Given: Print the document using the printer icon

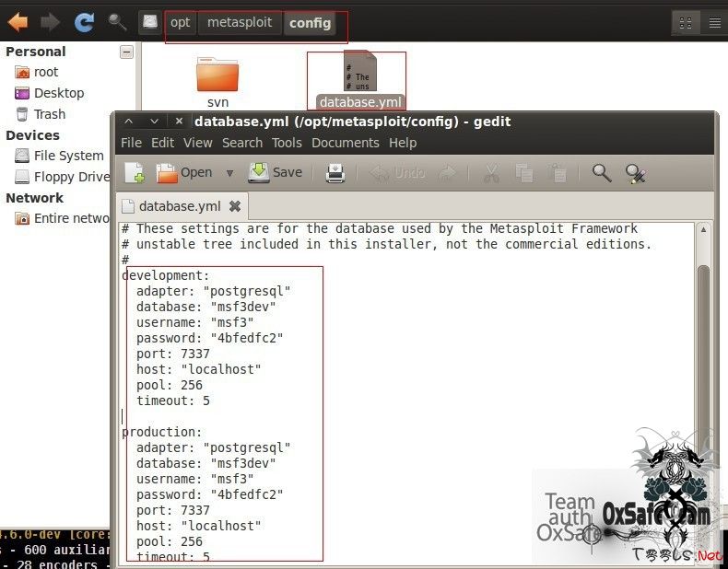Looking at the screenshot, I should coord(335,173).
